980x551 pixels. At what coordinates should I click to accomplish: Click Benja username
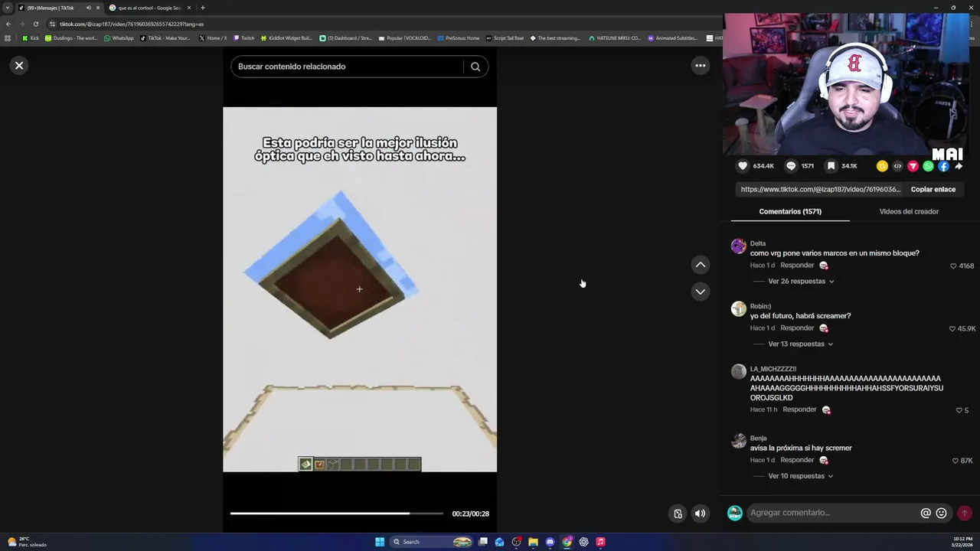pos(758,439)
